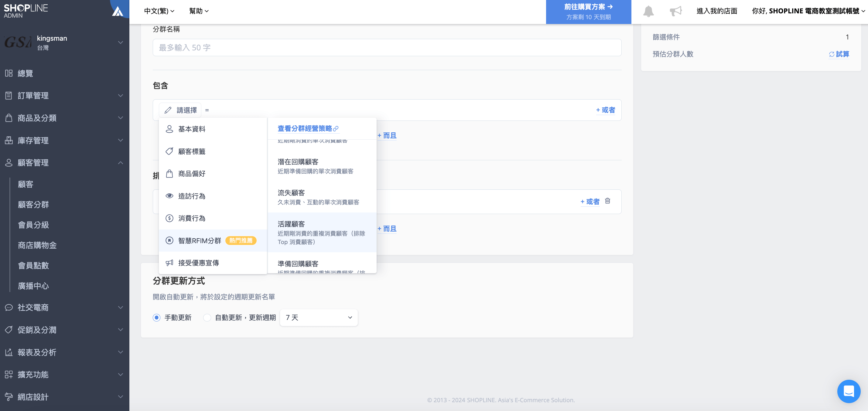Open the 中文(繁) language dropdown
The width and height of the screenshot is (868, 411).
pos(159,11)
